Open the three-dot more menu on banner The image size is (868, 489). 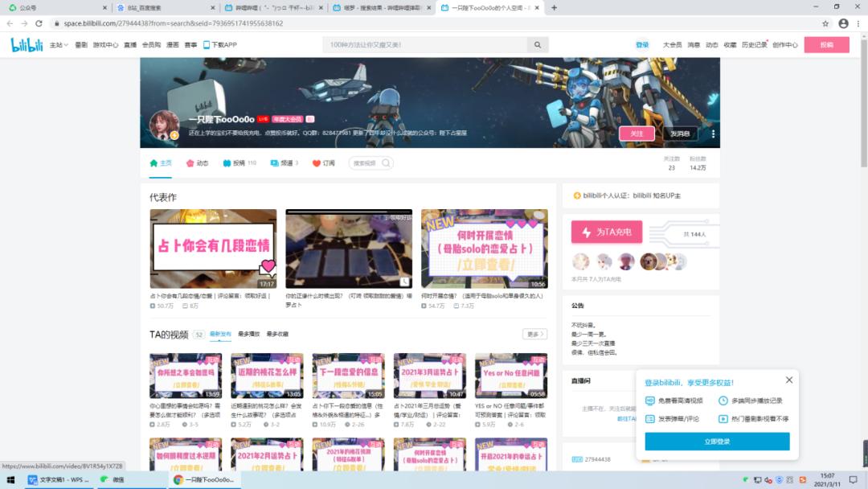pos(712,134)
